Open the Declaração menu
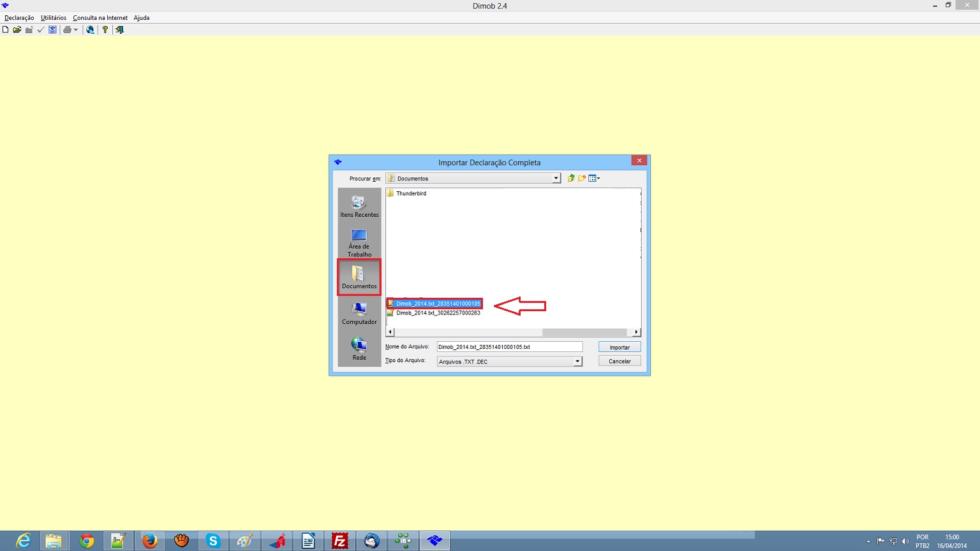980x551 pixels. (19, 18)
